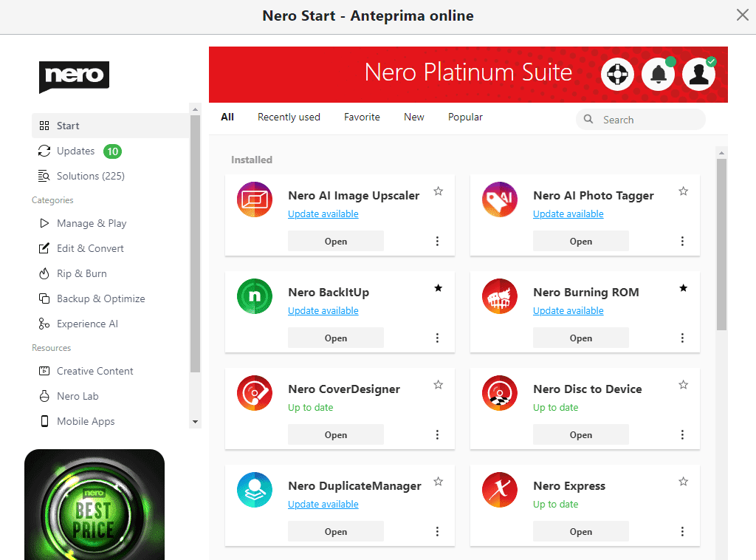Viewport: 756px width, 560px height.
Task: Switch to the Recently used tab
Action: point(289,117)
